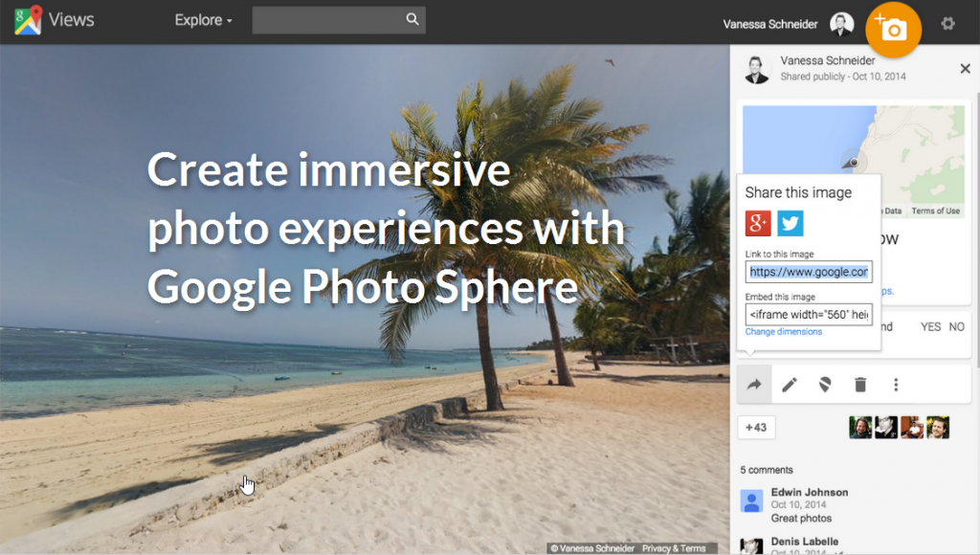Click the edit pencil icon

pos(790,385)
